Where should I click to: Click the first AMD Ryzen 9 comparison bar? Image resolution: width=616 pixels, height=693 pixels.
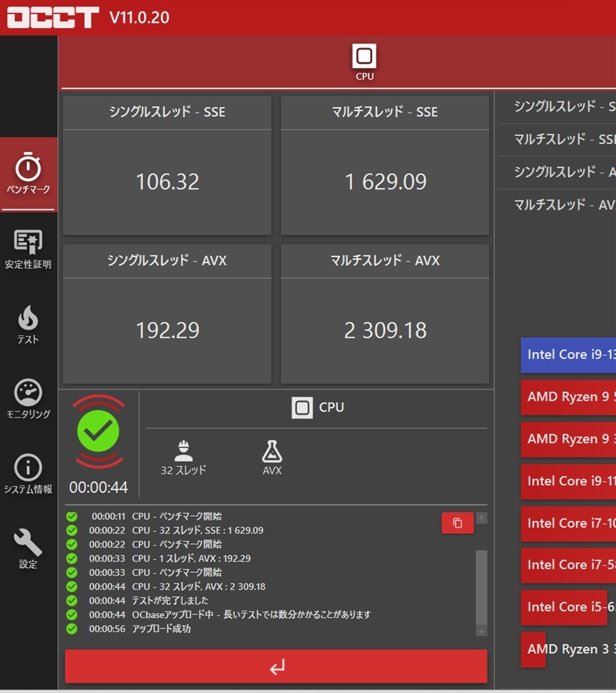tap(568, 397)
